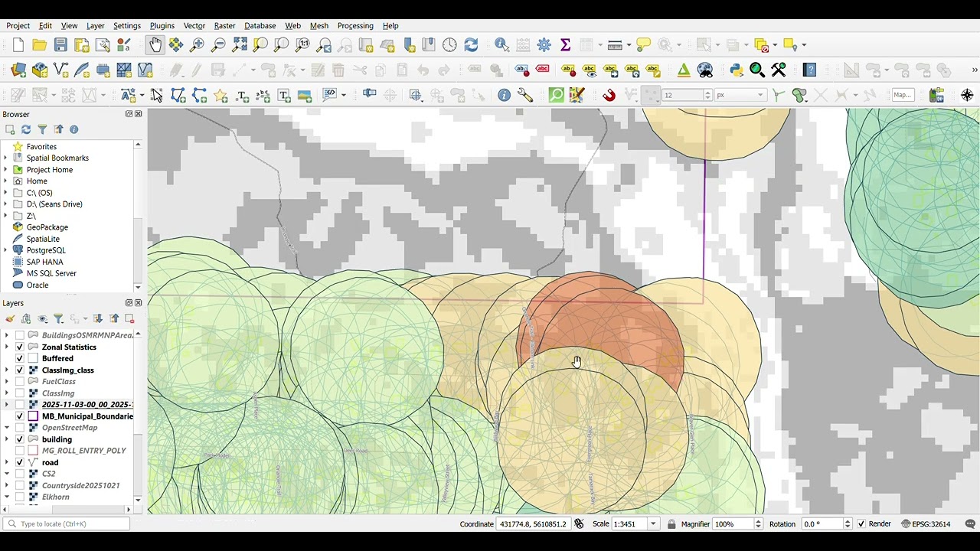Enable snapping with the red magnet icon
The width and height of the screenshot is (980, 551).
(x=609, y=96)
